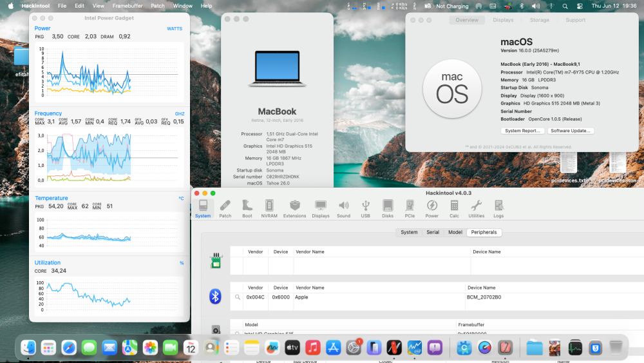
Task: Click magnifier icon in the Bluetooth device row
Action: pyautogui.click(x=238, y=297)
